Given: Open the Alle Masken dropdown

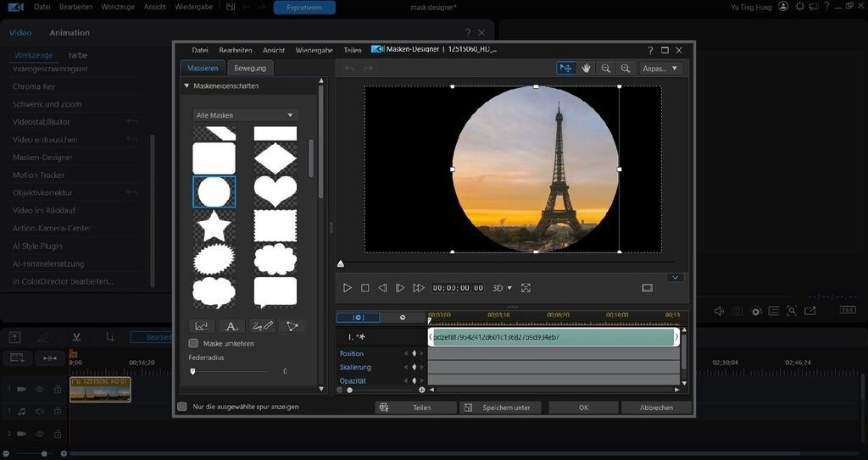Looking at the screenshot, I should (245, 115).
